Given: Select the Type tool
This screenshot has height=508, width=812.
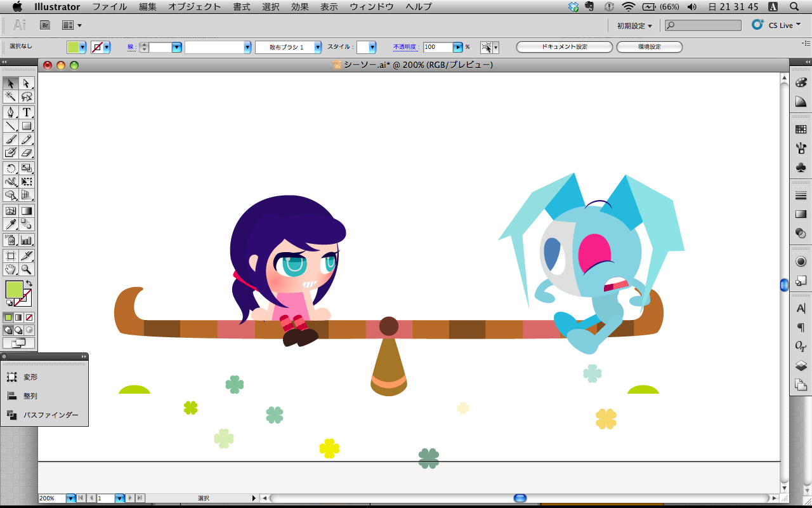Looking at the screenshot, I should (27, 112).
